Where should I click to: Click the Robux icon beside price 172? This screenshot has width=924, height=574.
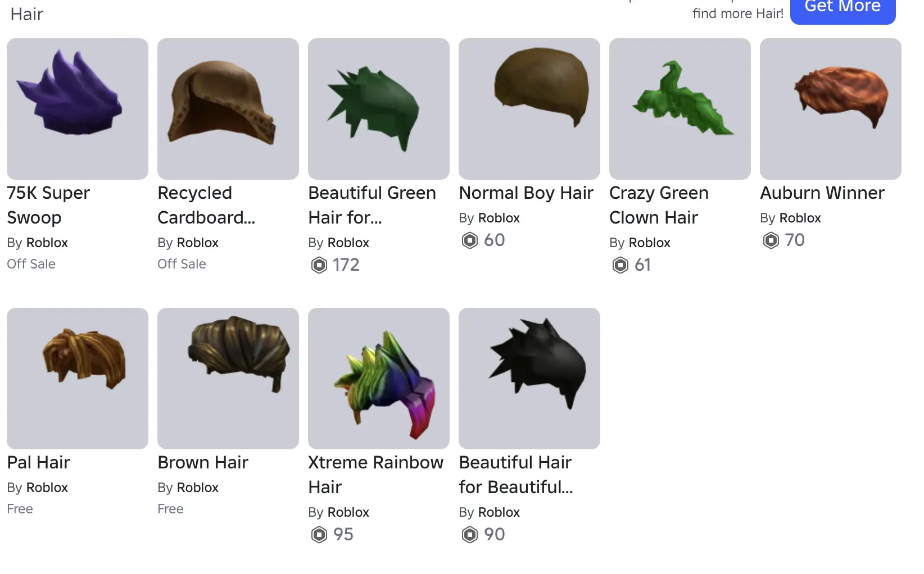319,265
